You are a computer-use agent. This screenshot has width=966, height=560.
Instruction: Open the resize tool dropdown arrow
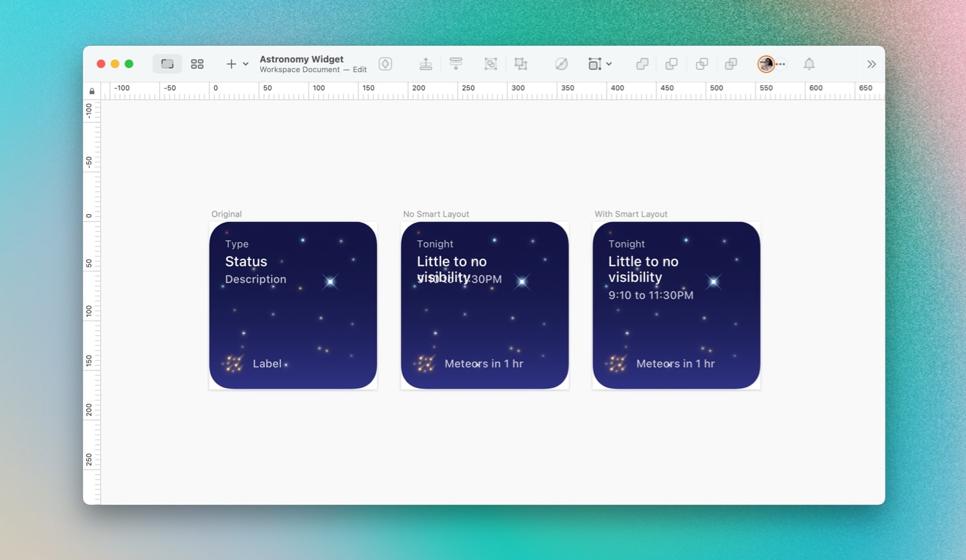coord(609,64)
